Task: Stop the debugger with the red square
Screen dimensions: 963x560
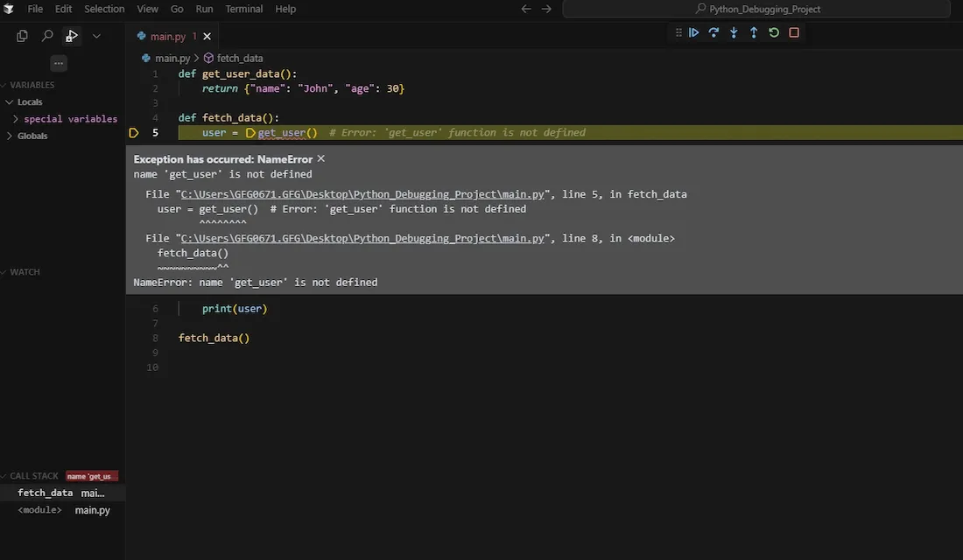Action: 794,32
